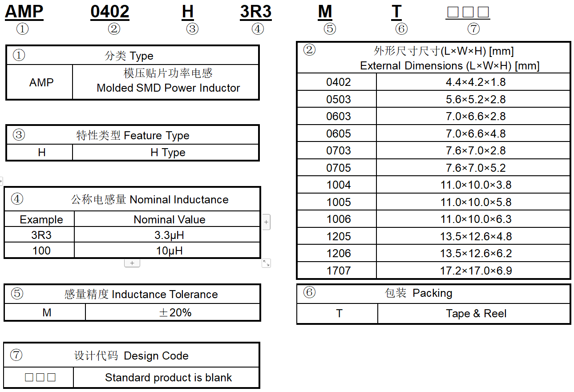Viewport: 574px width, 392px height.
Task: Click the '7.6×7.0×5.2' dimension cell
Action: tap(473, 168)
